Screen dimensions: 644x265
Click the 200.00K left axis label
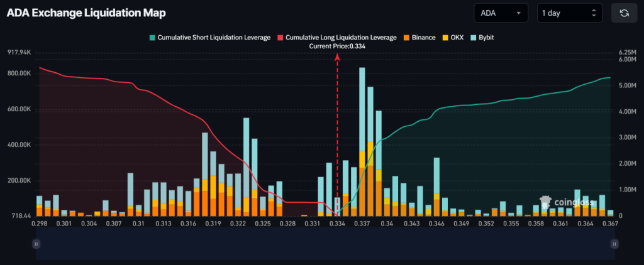point(19,181)
